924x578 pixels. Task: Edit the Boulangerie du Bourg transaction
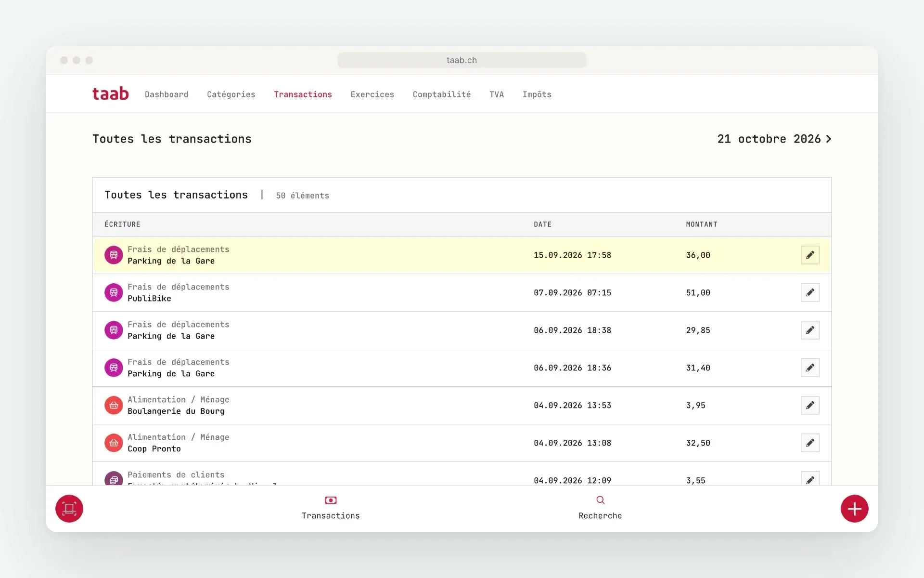[810, 405]
